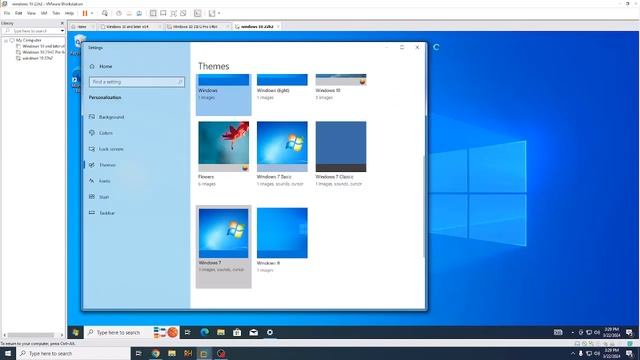Pause the virtual machine from VMware toolbar
The height and width of the screenshot is (360, 640).
pyautogui.click(x=85, y=13)
